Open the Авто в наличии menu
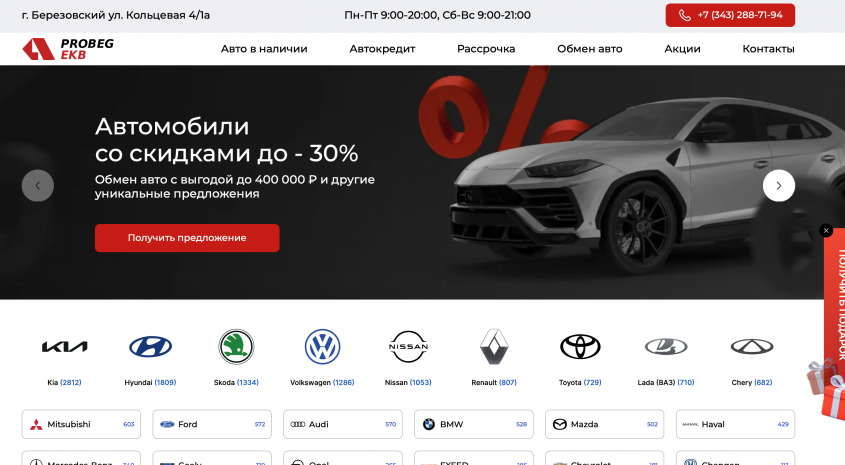The image size is (845, 465). (x=264, y=49)
